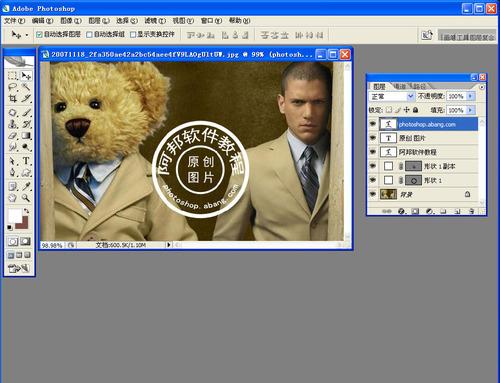This screenshot has height=383, width=500.
Task: Click the zoom percentage field in status bar
Action: coord(52,245)
